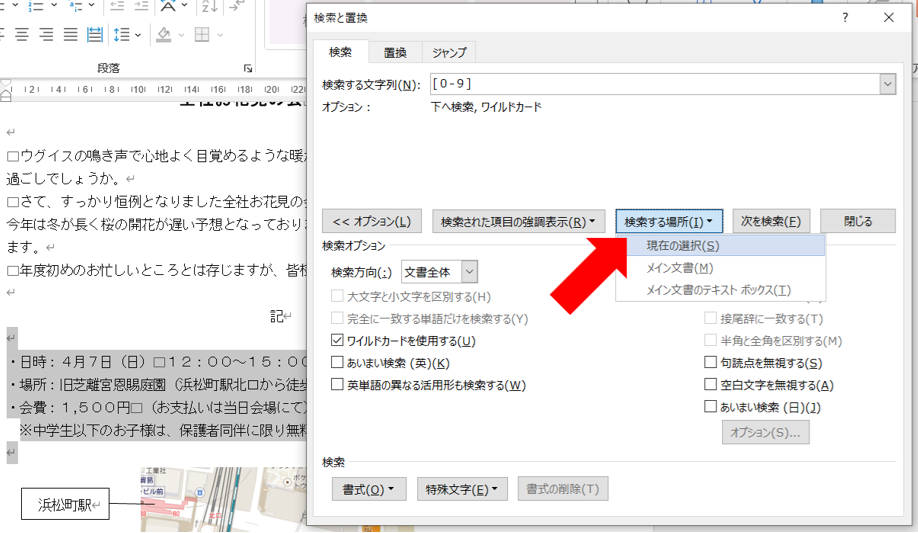Toggle あいまい検索 (日) checkbox
This screenshot has height=533, width=918.
click(x=710, y=406)
